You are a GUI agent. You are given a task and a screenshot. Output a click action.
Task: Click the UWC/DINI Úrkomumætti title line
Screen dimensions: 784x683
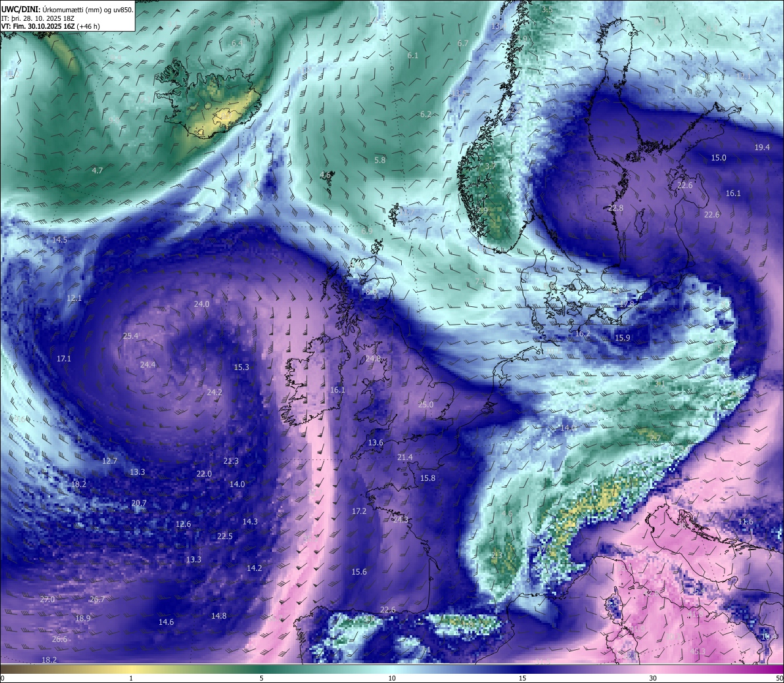coord(67,10)
